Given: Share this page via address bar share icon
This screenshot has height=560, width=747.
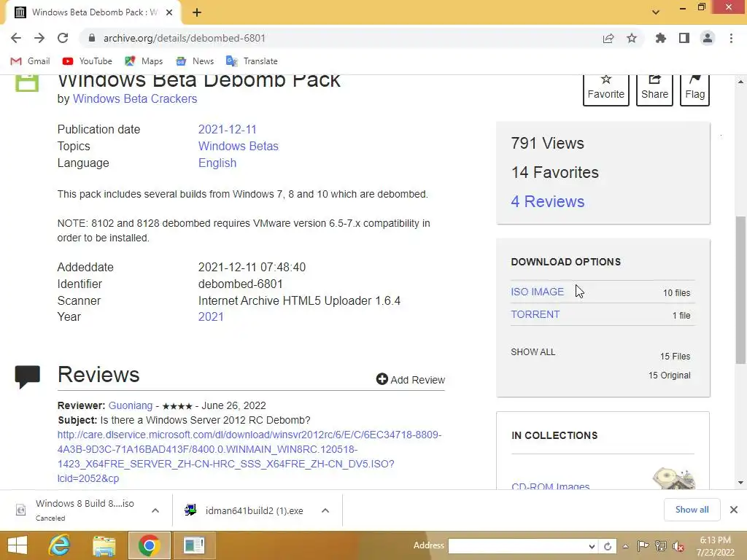Looking at the screenshot, I should tap(608, 38).
